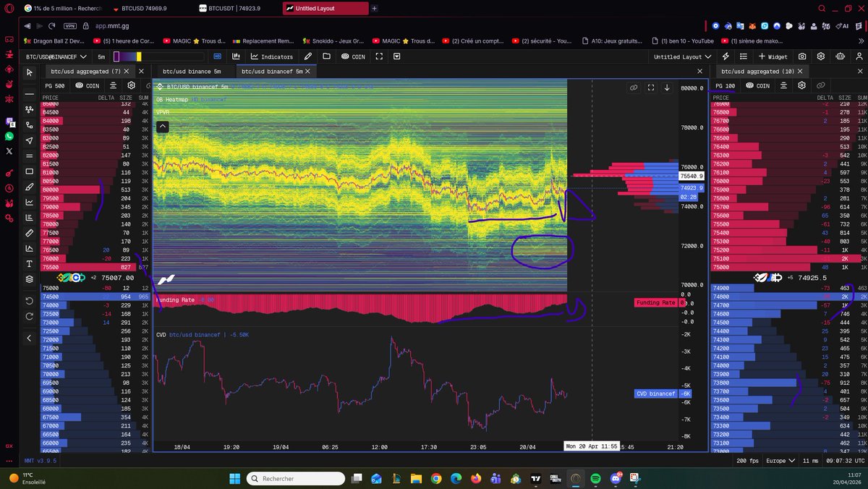Toggle the blue HD heatmap button
The width and height of the screenshot is (868, 489).
click(x=218, y=56)
